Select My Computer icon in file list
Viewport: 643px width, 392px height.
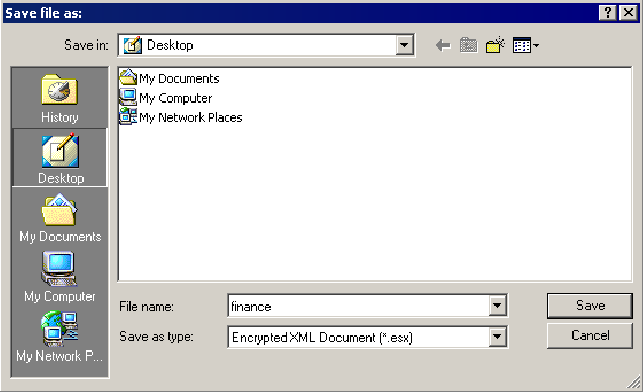pos(128,97)
